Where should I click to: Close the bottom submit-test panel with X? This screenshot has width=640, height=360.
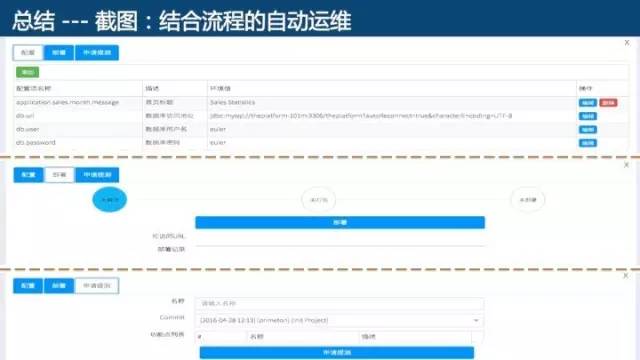tap(626, 276)
